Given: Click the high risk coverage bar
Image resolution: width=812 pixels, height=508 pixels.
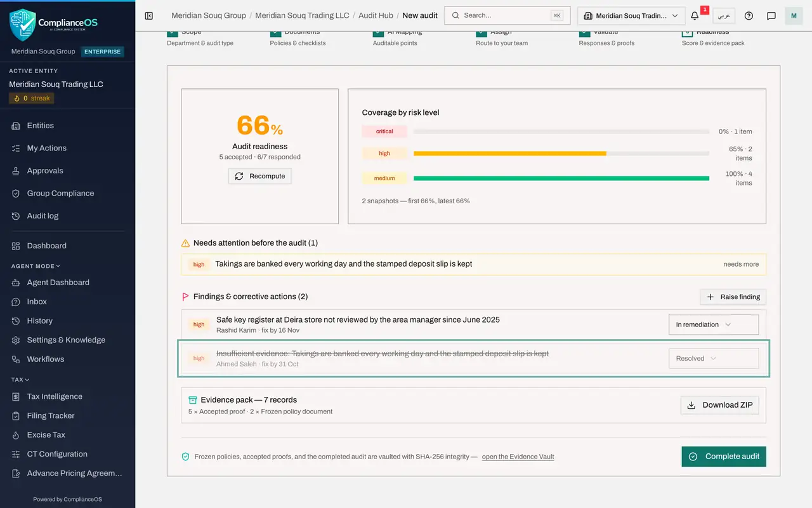Looking at the screenshot, I should [x=561, y=153].
